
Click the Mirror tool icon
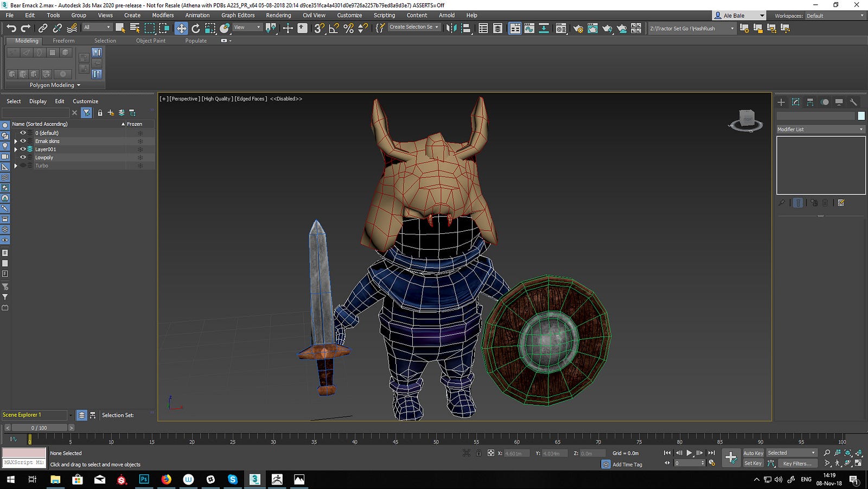coord(451,28)
